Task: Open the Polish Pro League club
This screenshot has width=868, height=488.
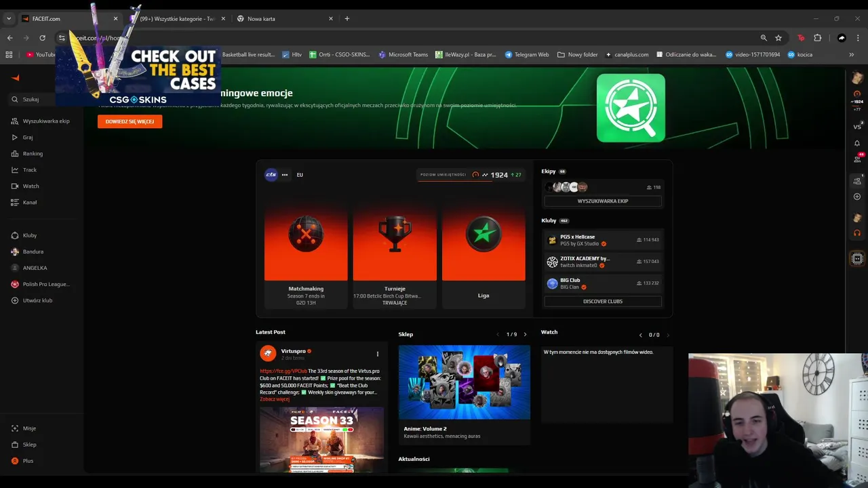Action: click(x=41, y=284)
